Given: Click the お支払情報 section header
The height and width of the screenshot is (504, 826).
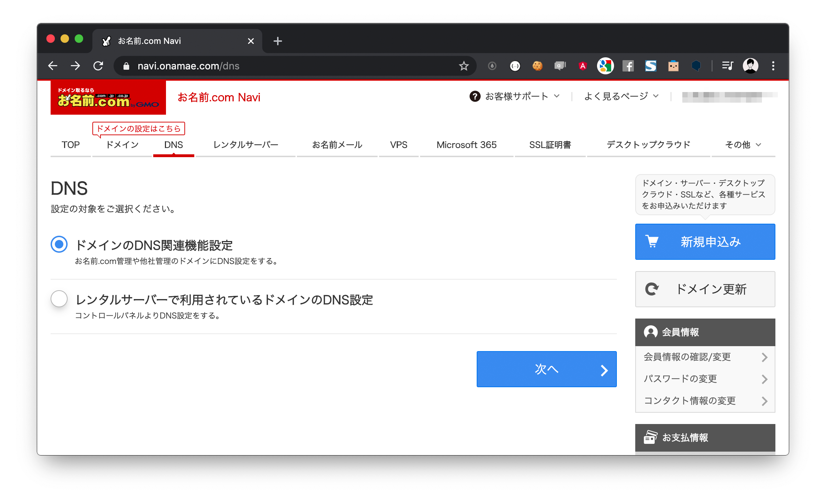Looking at the screenshot, I should click(x=705, y=438).
